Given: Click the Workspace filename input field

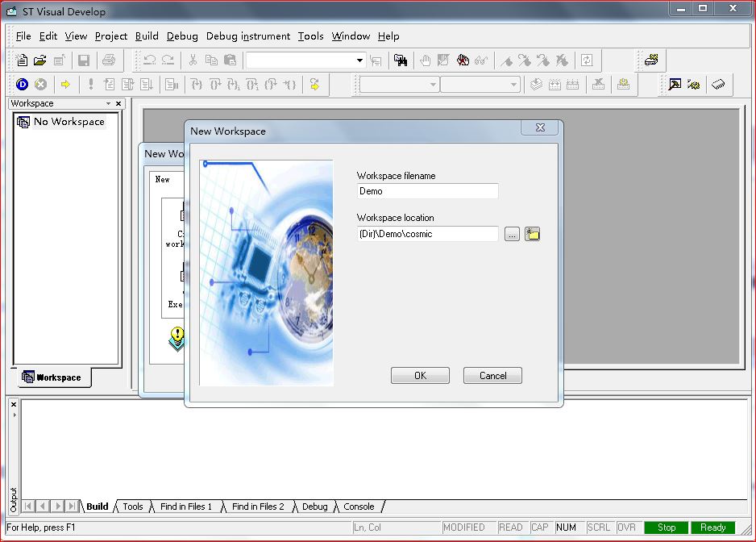Looking at the screenshot, I should click(427, 191).
